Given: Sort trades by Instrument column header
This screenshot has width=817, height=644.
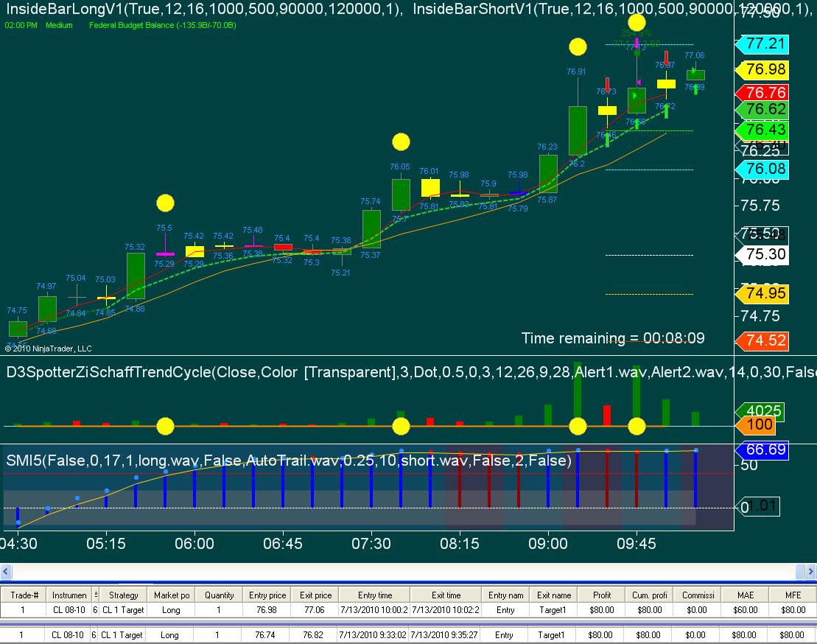Looking at the screenshot, I should [x=69, y=595].
